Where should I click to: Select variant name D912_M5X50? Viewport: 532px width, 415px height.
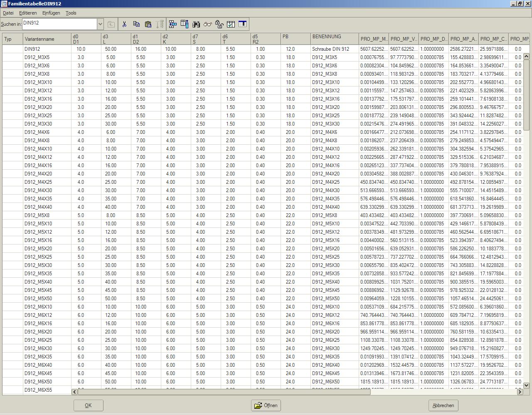38,299
